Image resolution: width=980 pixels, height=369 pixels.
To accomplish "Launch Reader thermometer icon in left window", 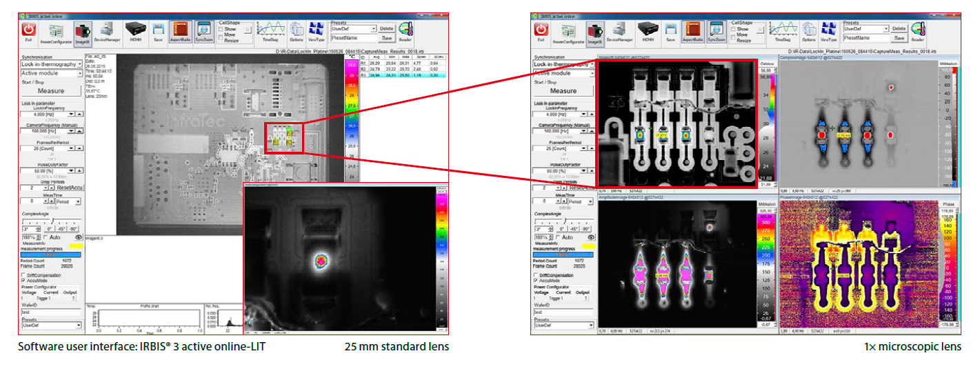I will tap(406, 32).
